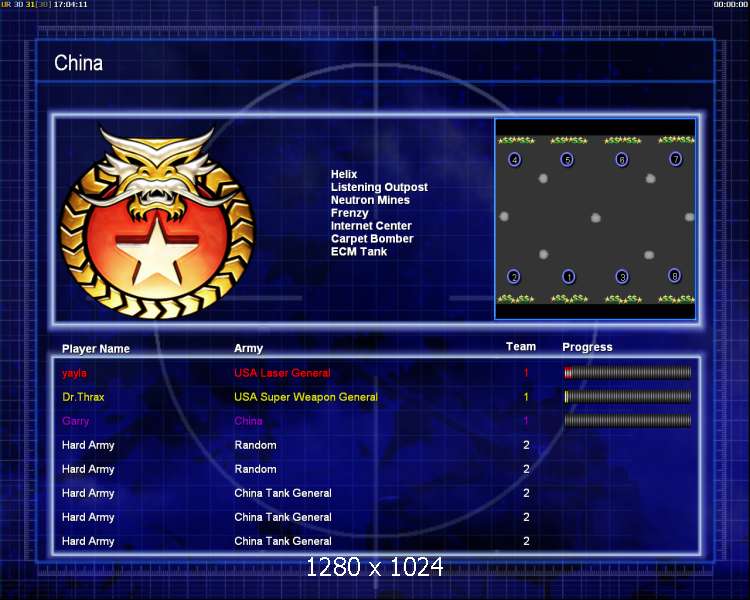Click 'Frenzy' in the unit list
This screenshot has height=600, width=750.
pyautogui.click(x=350, y=213)
